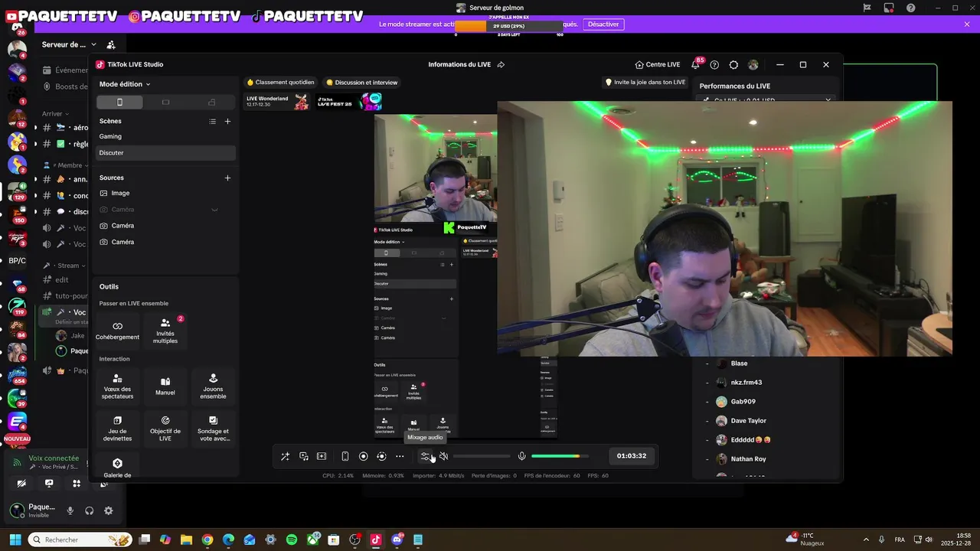The width and height of the screenshot is (980, 551).
Task: Add a new source with plus icon
Action: [x=227, y=178]
